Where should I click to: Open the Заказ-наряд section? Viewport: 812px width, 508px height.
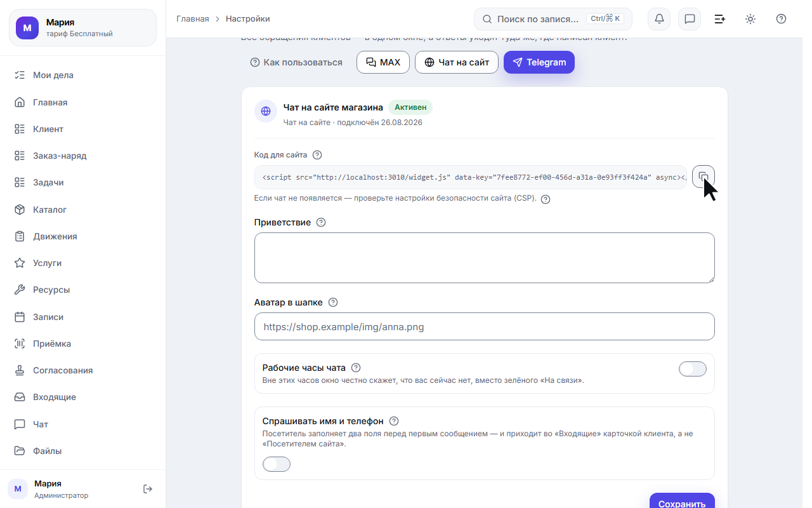(82, 156)
